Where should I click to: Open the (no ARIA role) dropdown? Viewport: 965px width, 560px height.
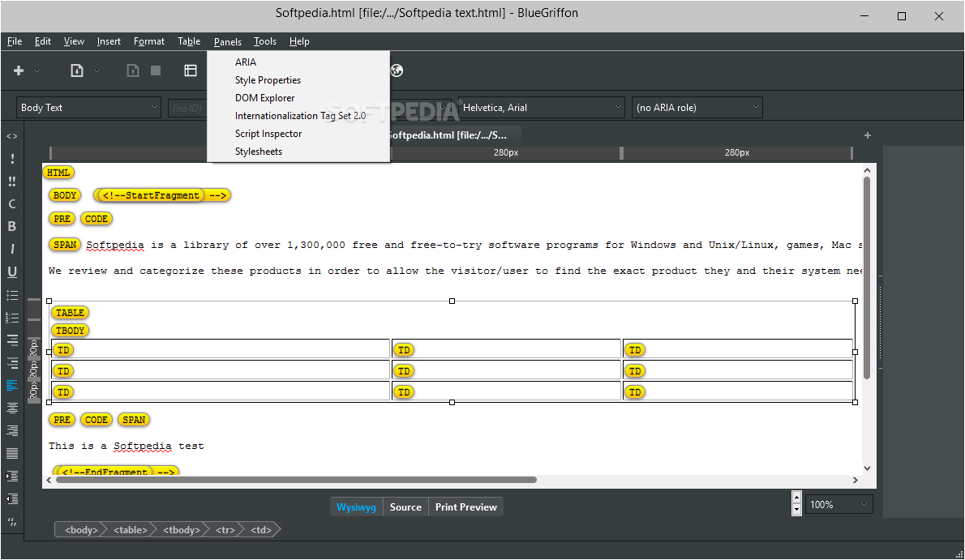pos(697,108)
